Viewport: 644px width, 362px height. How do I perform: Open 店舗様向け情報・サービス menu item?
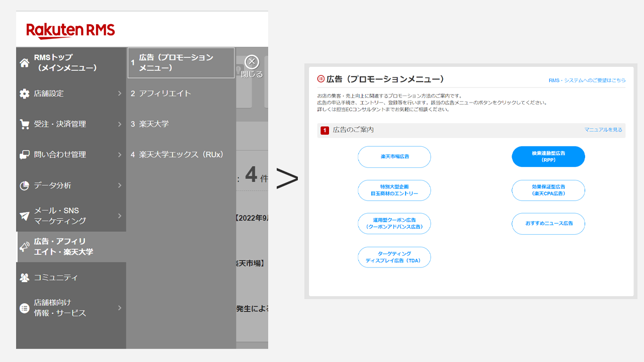[x=71, y=308]
